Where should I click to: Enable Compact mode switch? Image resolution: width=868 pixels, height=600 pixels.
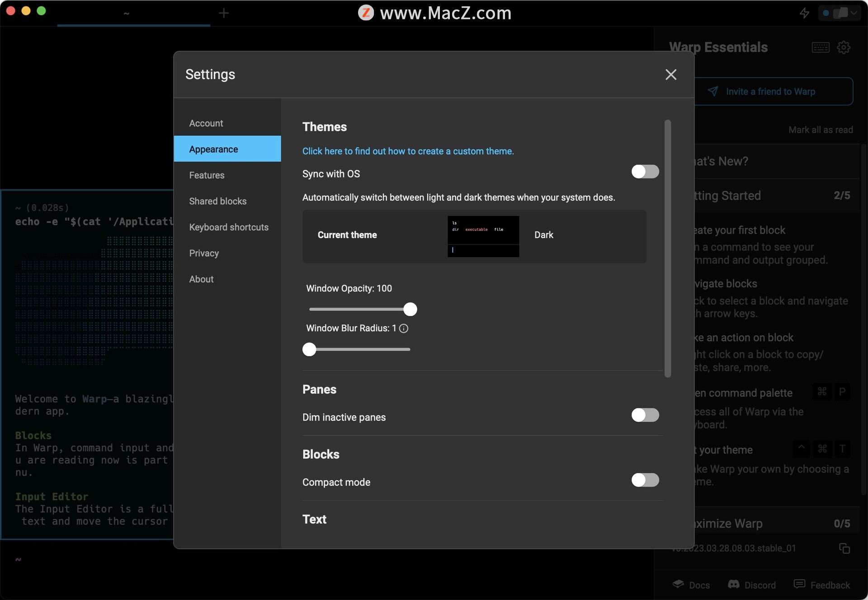pos(645,480)
